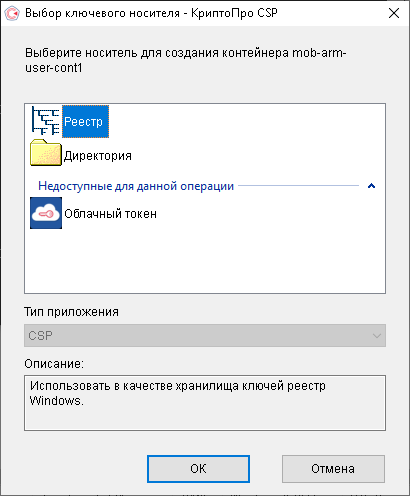
Task: Click the Описание: label text
Action: [54, 364]
